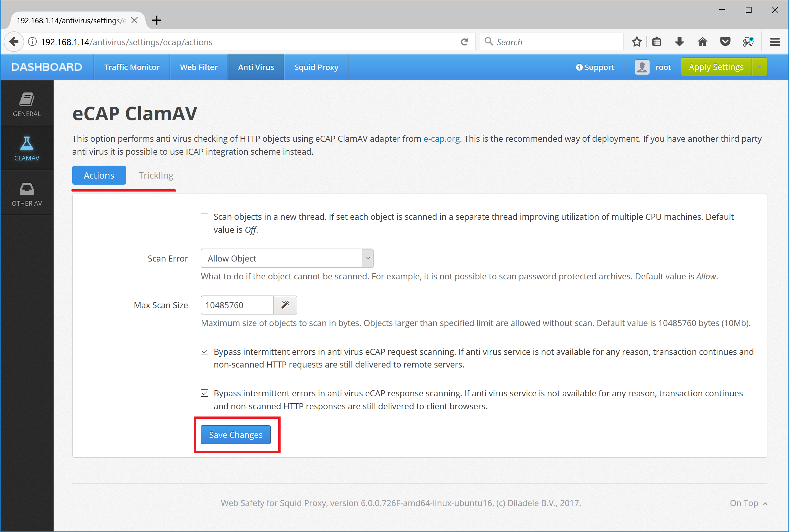The image size is (789, 532).
Task: Switch to the Trickling tab
Action: tap(156, 175)
